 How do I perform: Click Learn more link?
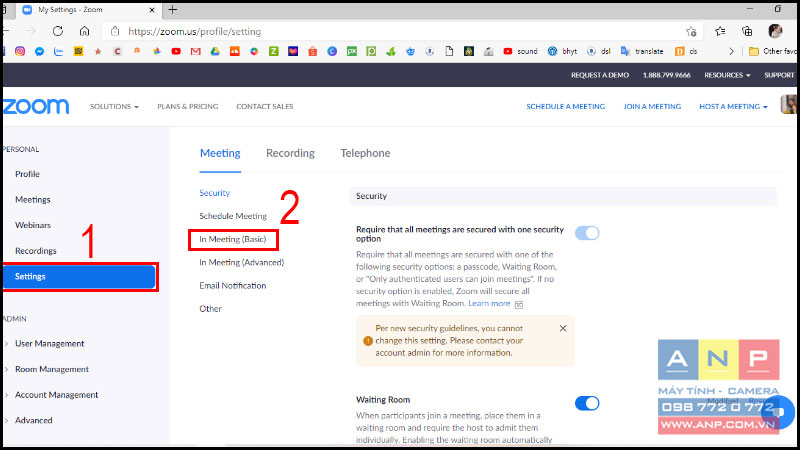(489, 303)
